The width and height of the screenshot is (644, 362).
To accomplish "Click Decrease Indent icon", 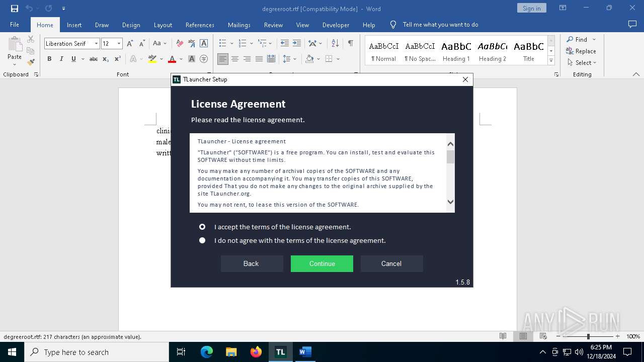I will click(x=285, y=44).
